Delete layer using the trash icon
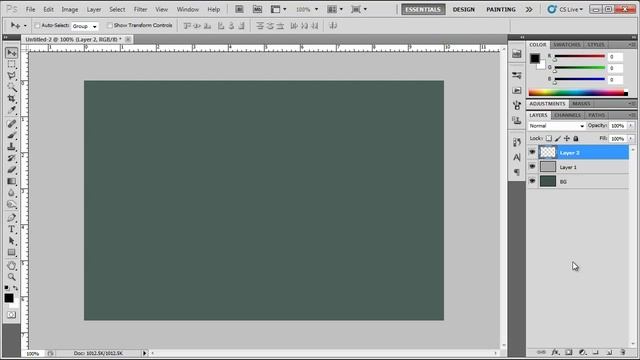Viewport: 640px width, 360px height. tap(623, 352)
